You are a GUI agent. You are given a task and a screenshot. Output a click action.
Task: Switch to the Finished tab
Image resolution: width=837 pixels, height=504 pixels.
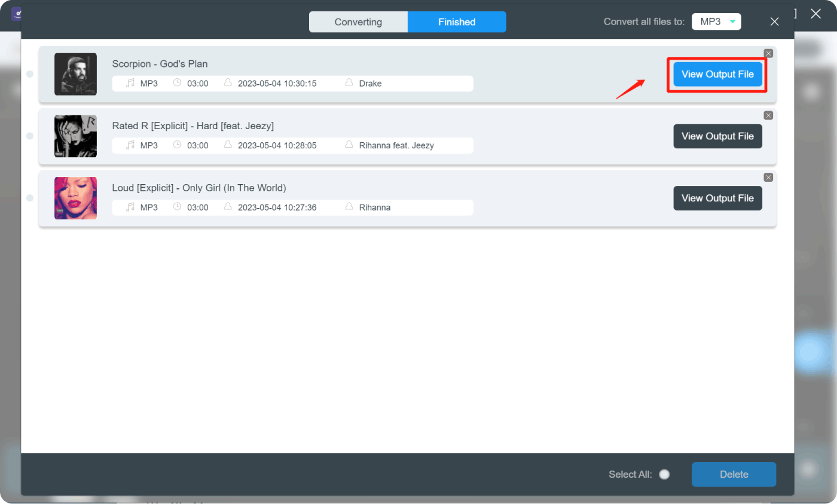pyautogui.click(x=457, y=22)
